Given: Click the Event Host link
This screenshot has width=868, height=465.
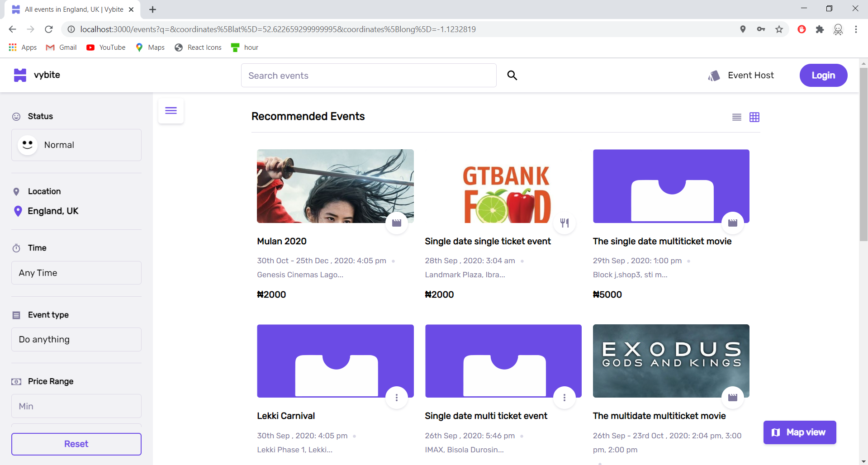Looking at the screenshot, I should point(751,76).
